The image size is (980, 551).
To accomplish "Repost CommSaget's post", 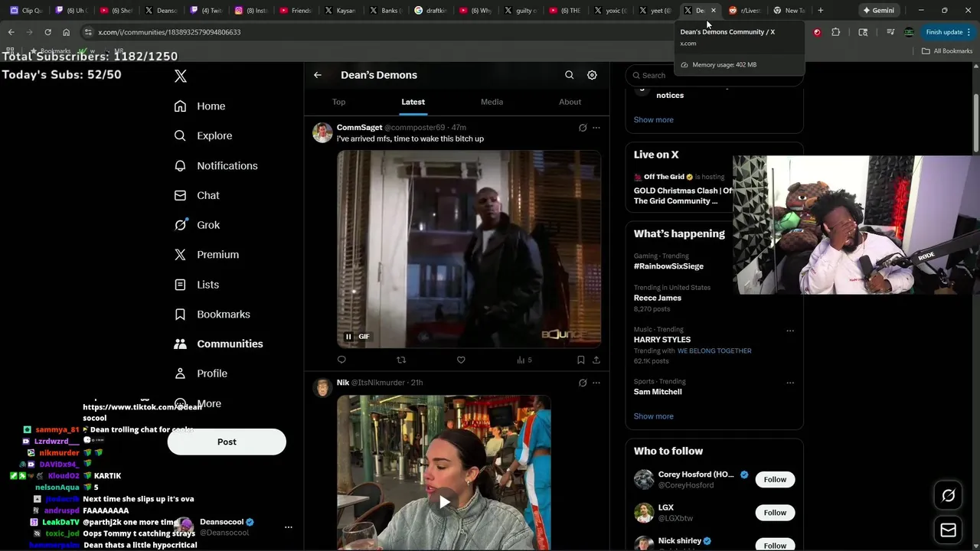I will pos(401,360).
